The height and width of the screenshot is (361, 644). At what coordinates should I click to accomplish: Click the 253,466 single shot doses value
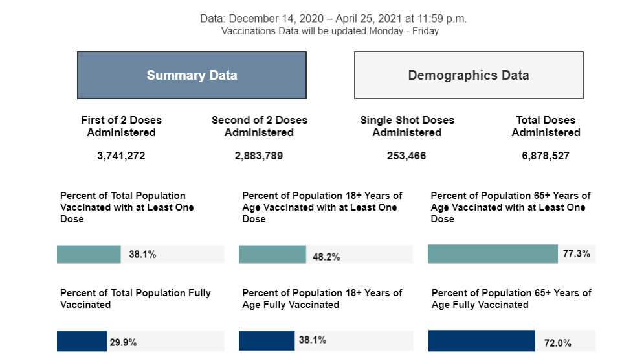click(x=407, y=156)
